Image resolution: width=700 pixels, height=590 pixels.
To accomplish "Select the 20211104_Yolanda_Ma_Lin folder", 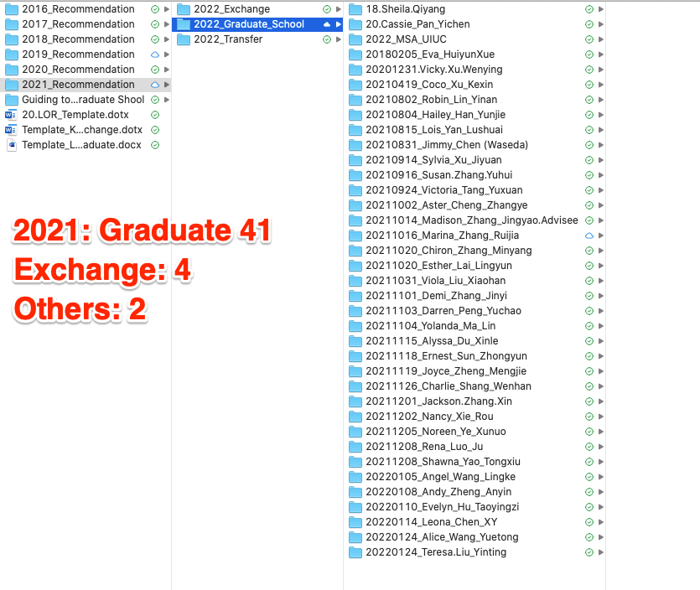I will [x=476, y=326].
